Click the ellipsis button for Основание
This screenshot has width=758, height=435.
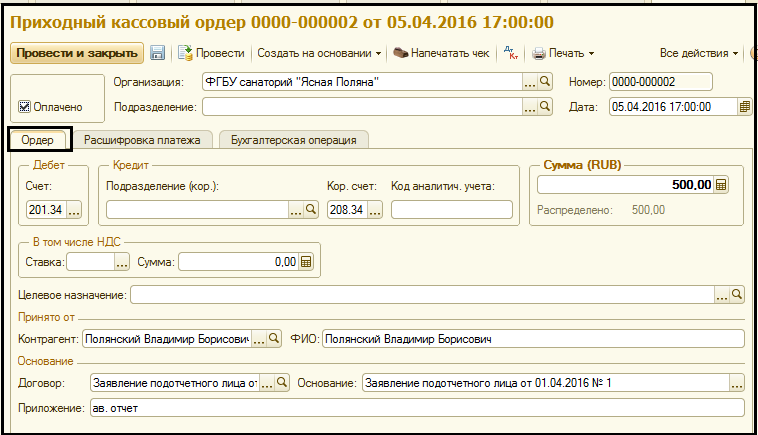tap(737, 383)
